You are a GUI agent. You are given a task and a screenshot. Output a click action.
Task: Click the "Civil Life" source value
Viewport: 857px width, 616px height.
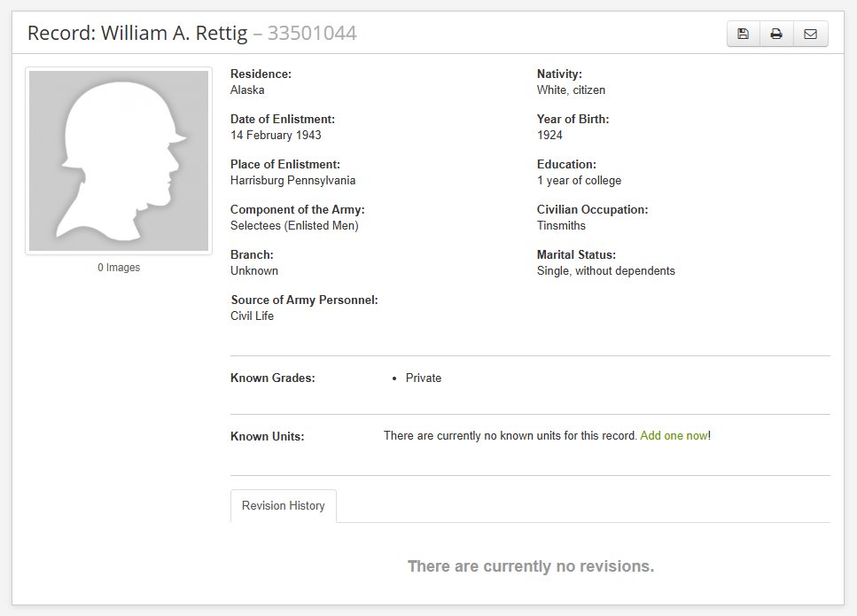click(252, 316)
